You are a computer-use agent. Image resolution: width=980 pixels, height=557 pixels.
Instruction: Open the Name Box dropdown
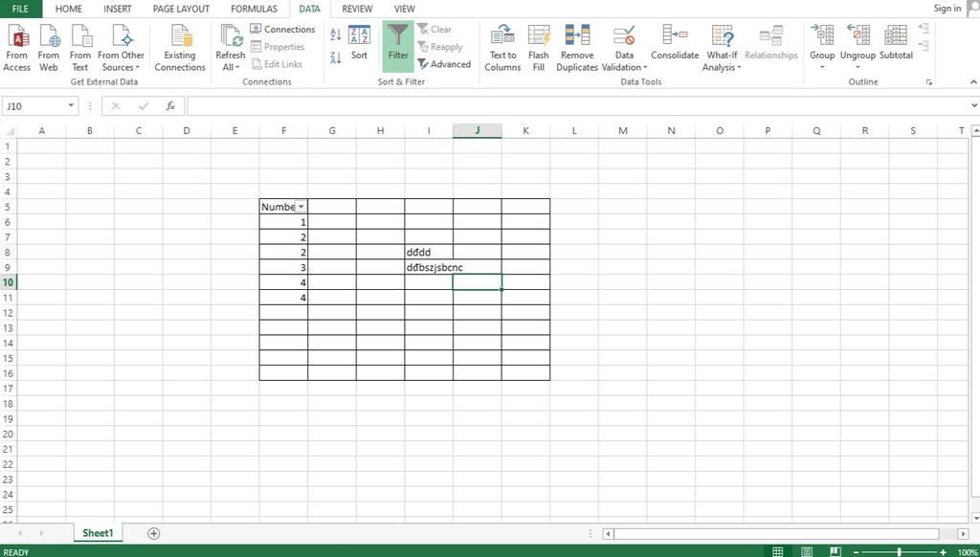[x=71, y=106]
